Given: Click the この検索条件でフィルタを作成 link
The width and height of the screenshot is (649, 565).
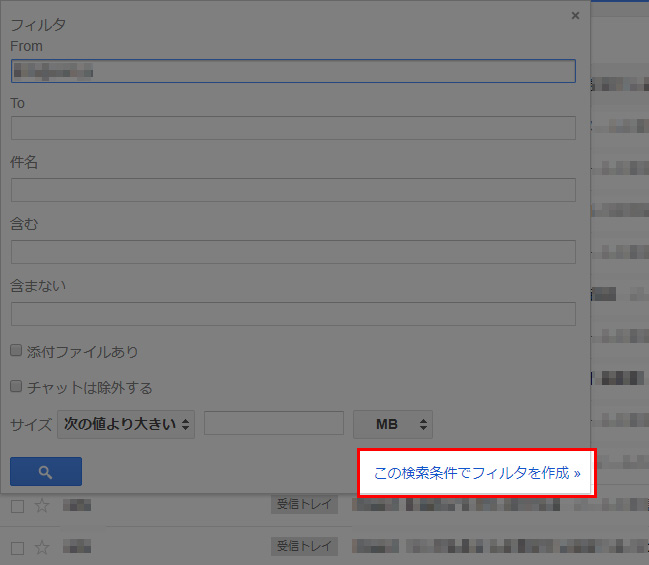Looking at the screenshot, I should (476, 473).
